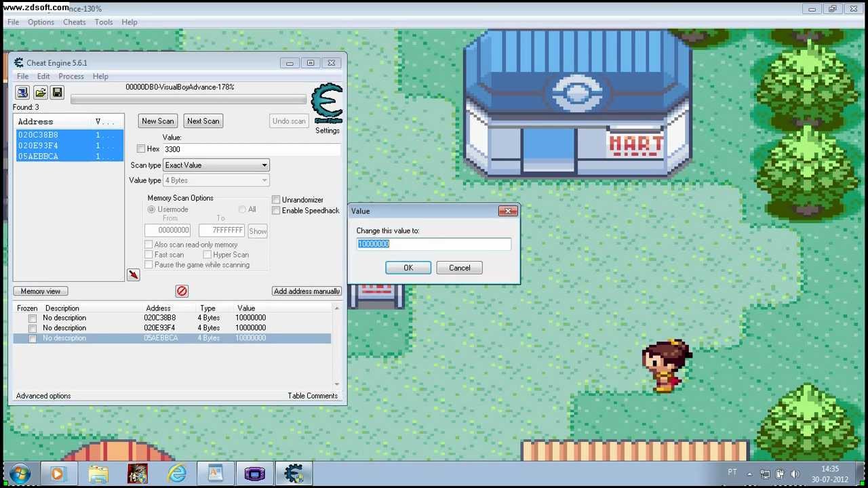This screenshot has height=488, width=868.
Task: Click the red arrow add-to-list icon
Action: pyautogui.click(x=133, y=274)
